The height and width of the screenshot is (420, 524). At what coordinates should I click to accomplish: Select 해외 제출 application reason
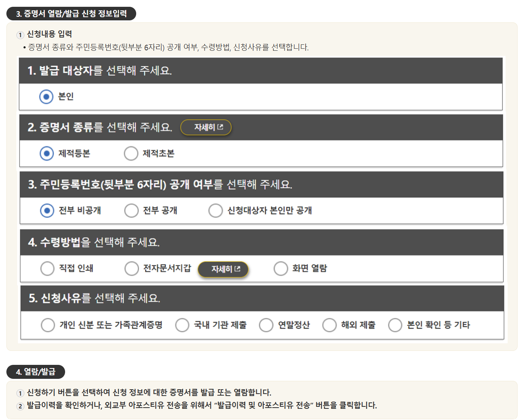(329, 325)
